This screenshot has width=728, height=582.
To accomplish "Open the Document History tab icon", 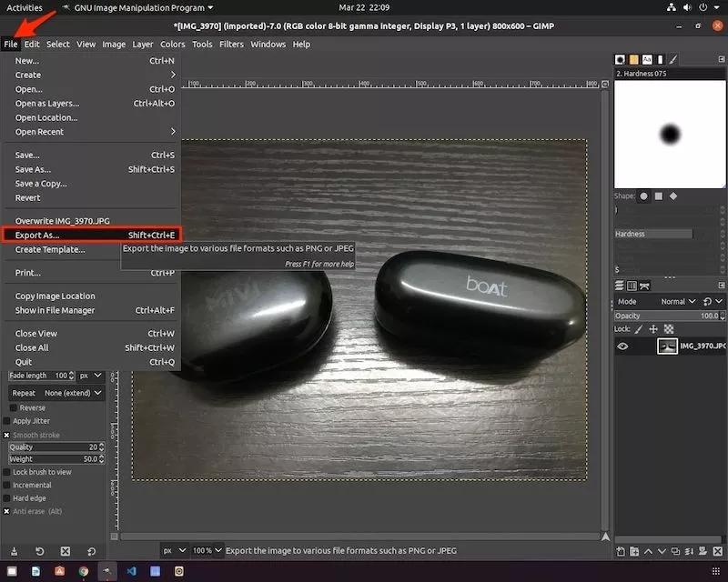I will pyautogui.click(x=661, y=59).
